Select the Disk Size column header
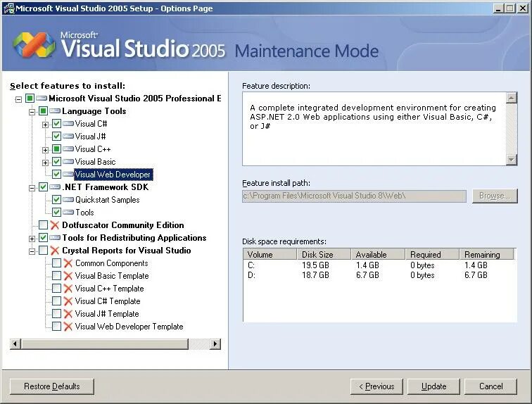 point(324,254)
